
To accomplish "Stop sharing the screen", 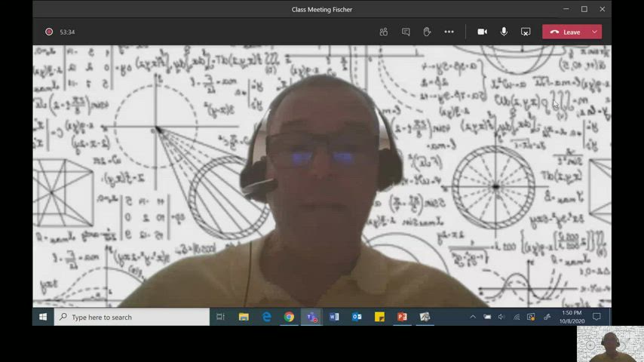I will coord(526,32).
